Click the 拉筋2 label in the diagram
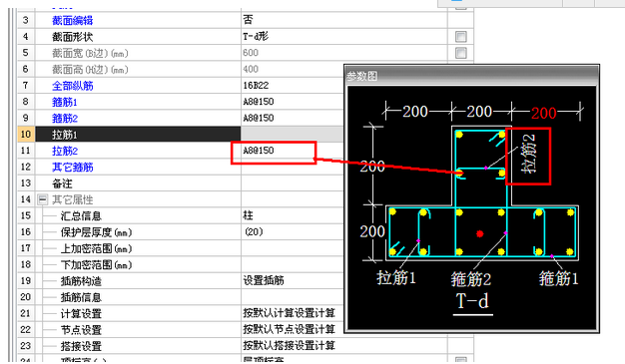This screenshot has height=364, width=625. click(x=528, y=154)
